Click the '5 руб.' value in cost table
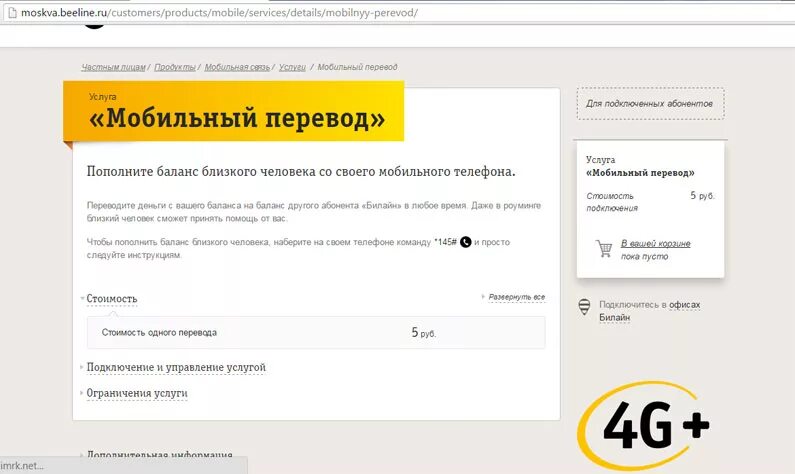 (423, 333)
